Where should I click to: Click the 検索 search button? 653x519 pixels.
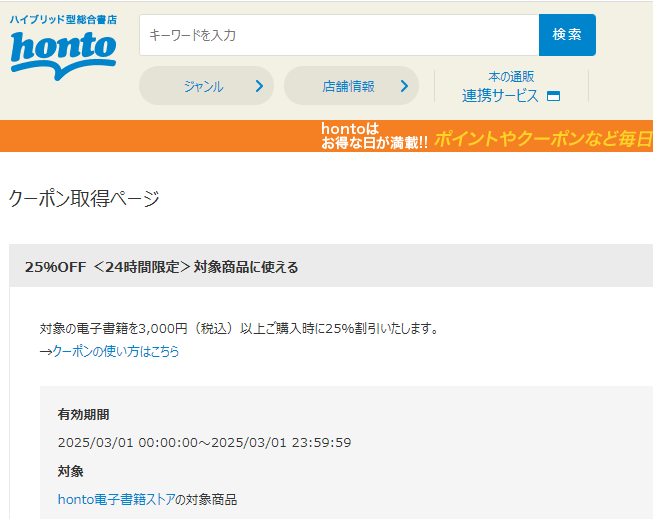click(x=567, y=35)
